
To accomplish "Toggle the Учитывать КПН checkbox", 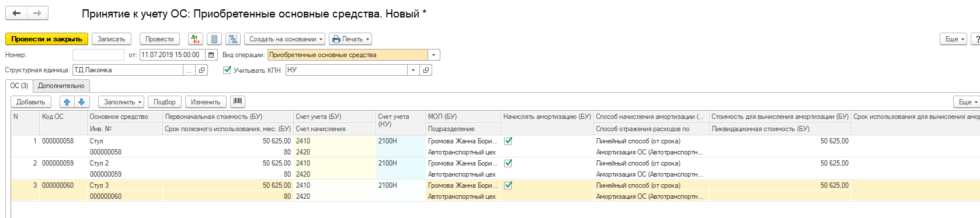I will click(x=227, y=70).
